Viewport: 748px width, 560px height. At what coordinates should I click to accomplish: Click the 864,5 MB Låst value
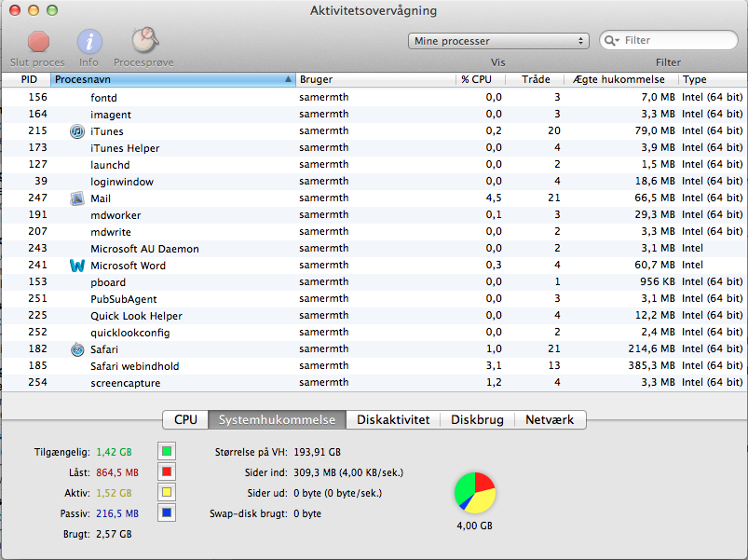(x=117, y=472)
